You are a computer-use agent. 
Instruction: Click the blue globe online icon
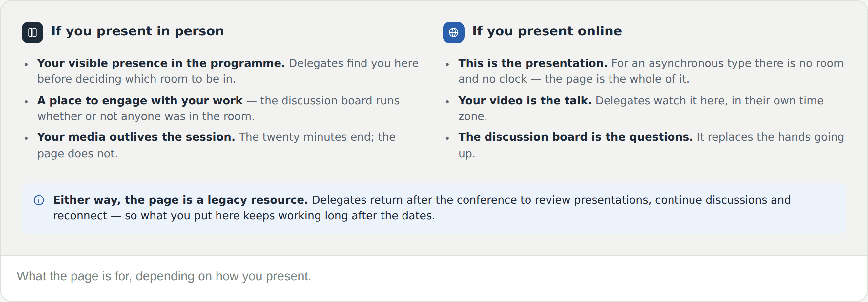(x=454, y=32)
